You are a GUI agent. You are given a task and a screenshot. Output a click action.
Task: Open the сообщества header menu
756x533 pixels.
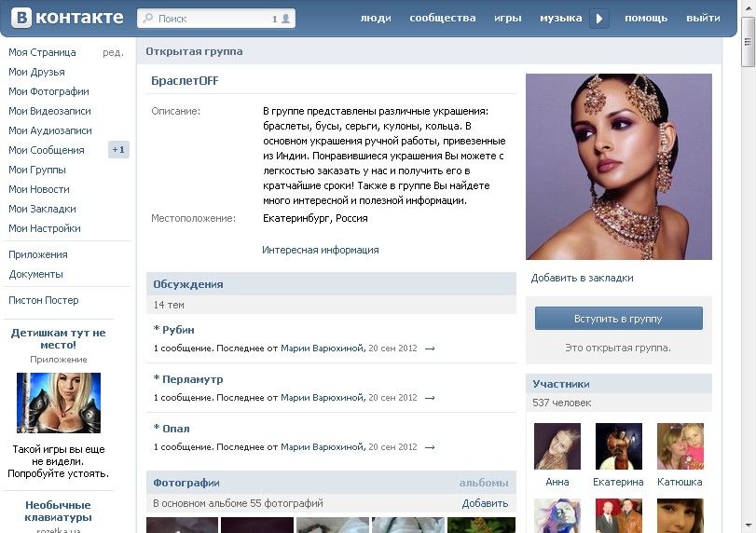[443, 19]
